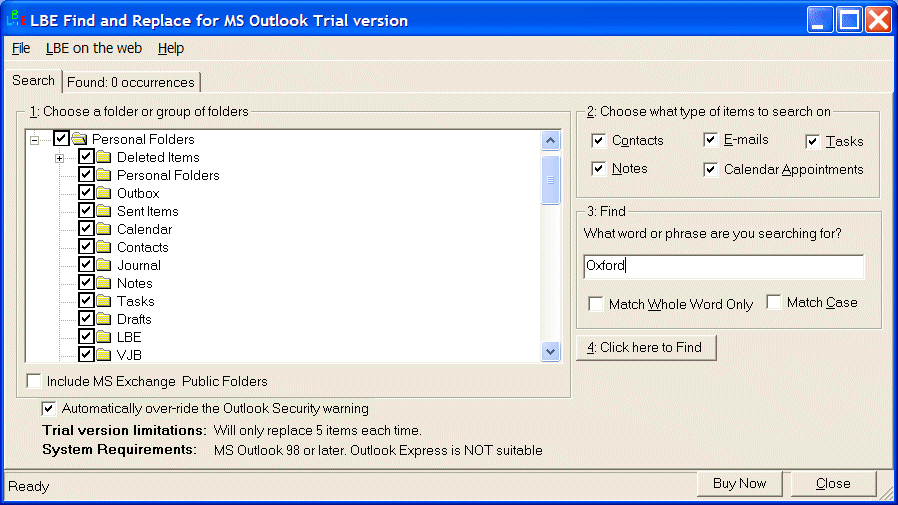Click the search phrase input field

[723, 267]
